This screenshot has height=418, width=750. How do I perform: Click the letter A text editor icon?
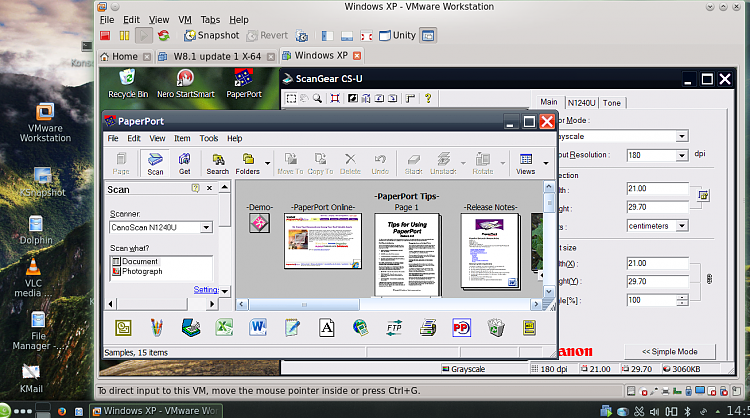click(x=327, y=328)
